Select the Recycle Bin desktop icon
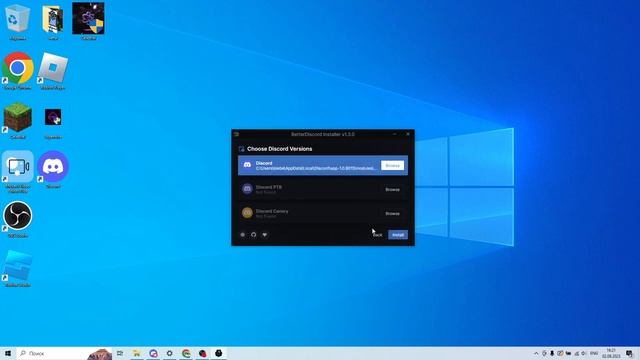Viewport: 640px width, 360px height. (x=17, y=22)
